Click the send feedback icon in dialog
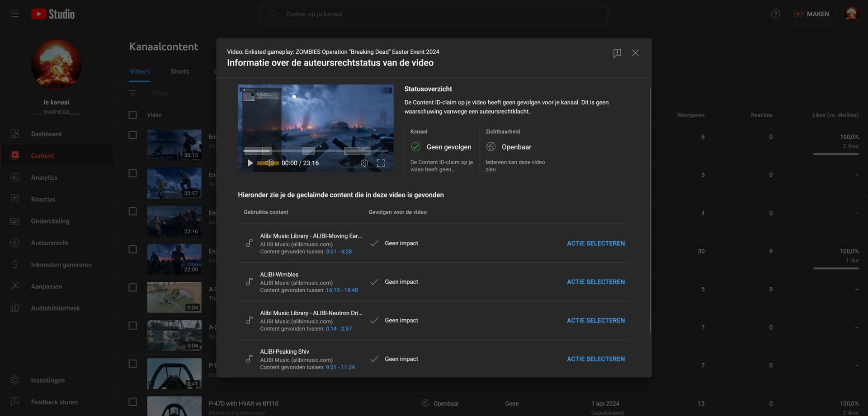Image resolution: width=868 pixels, height=416 pixels. tap(617, 53)
